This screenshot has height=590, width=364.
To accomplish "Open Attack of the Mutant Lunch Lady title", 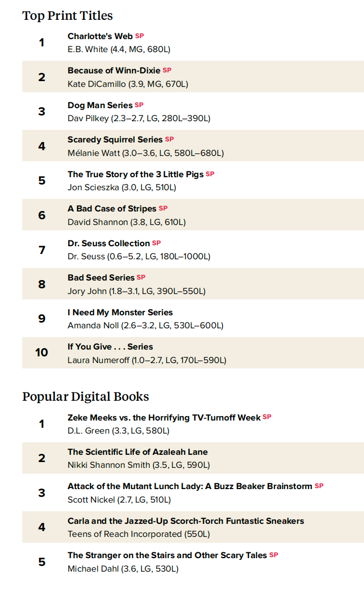I will pyautogui.click(x=190, y=486).
